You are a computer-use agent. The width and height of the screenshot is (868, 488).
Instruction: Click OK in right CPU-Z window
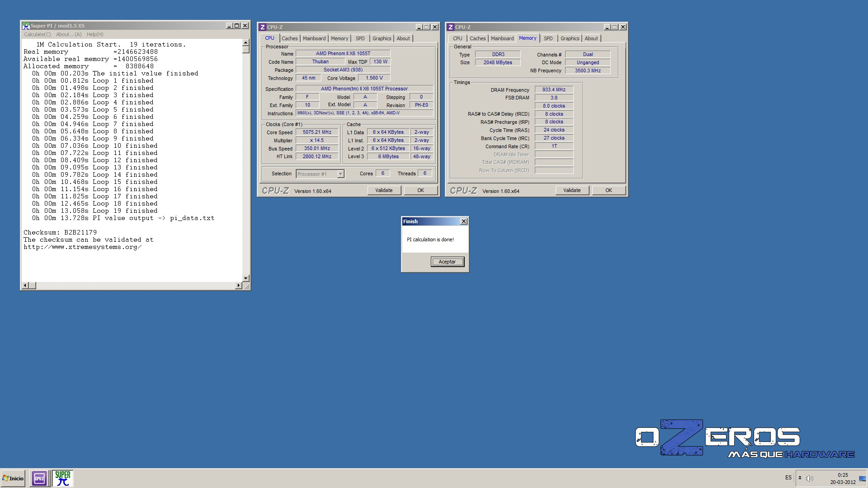click(x=609, y=190)
